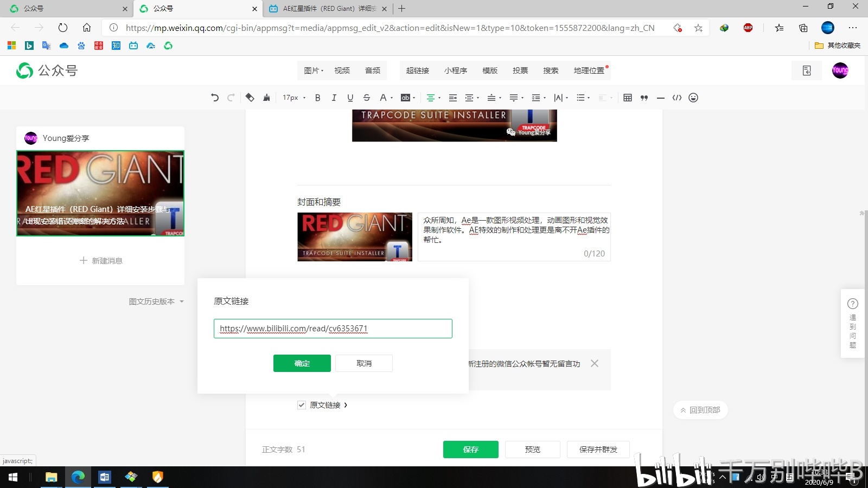868x488 pixels.
Task: Confirm the original link with 确定
Action: tap(302, 363)
